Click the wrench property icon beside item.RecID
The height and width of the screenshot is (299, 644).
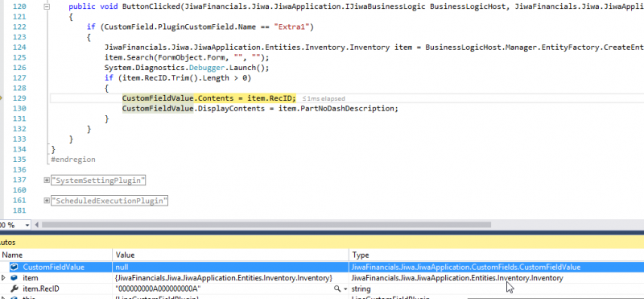tap(14, 289)
